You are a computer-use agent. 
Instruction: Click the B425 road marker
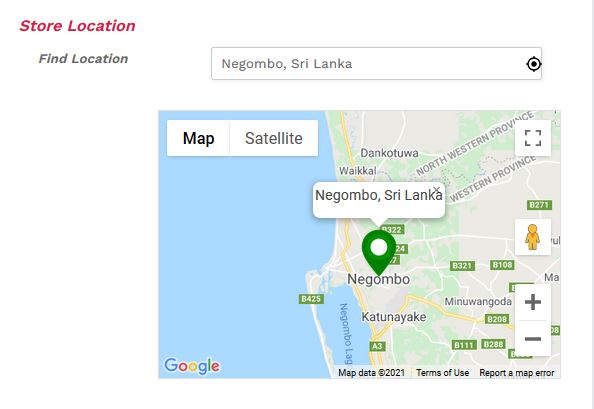click(x=311, y=299)
